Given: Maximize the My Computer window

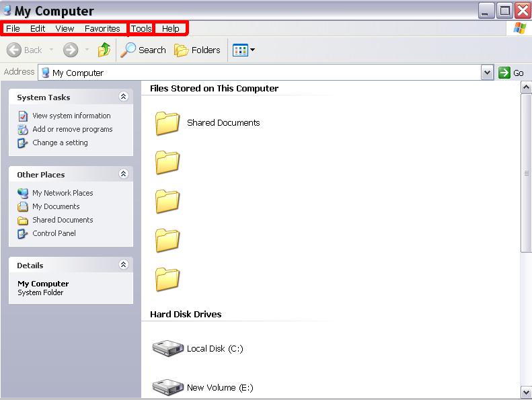Looking at the screenshot, I should (x=504, y=11).
